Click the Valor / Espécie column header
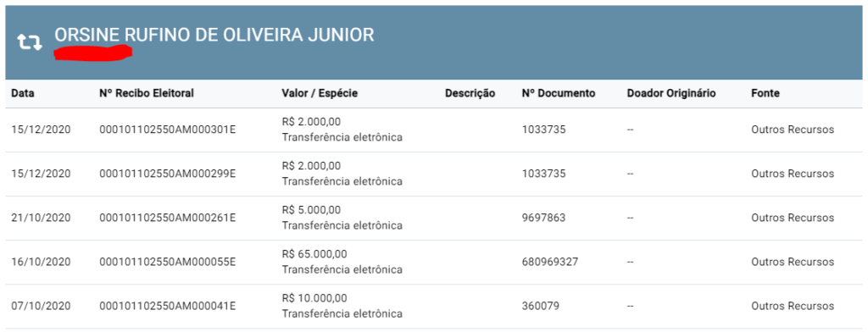Screen dimensions: 868x332 click(320, 93)
